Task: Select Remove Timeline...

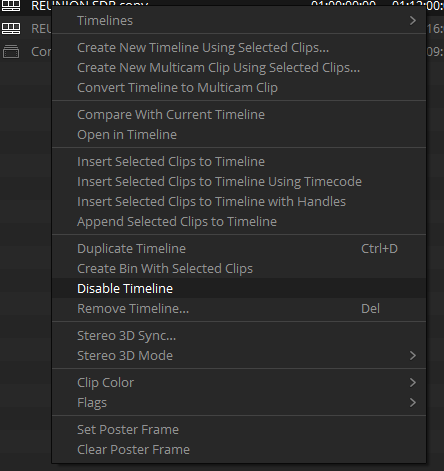Action: click(239, 309)
